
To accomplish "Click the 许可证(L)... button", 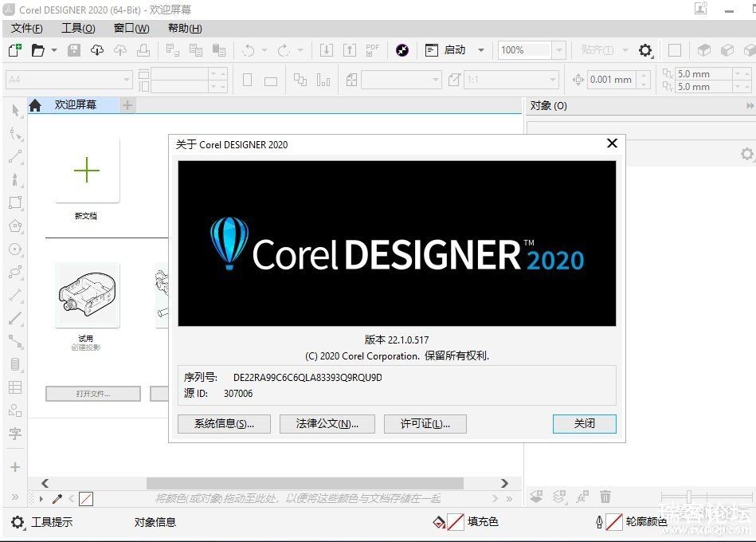I will [x=425, y=424].
